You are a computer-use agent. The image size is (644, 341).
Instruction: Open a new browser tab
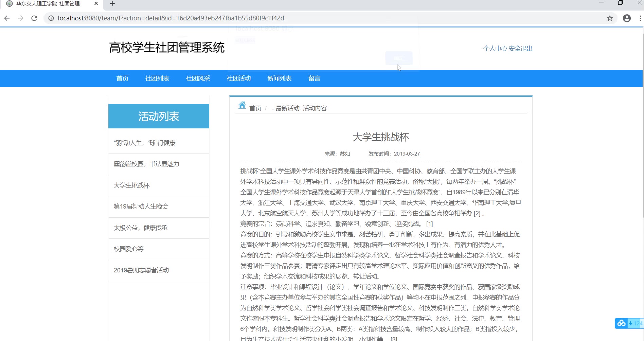(x=112, y=4)
